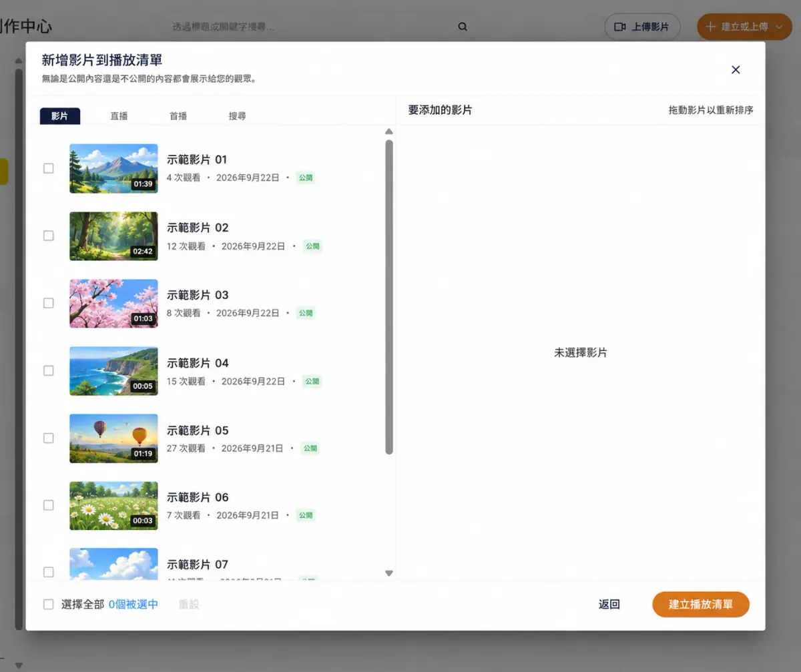Viewport: 801px width, 672px height.
Task: Open thumbnail of 示範影片 02 forest
Action: pos(113,236)
